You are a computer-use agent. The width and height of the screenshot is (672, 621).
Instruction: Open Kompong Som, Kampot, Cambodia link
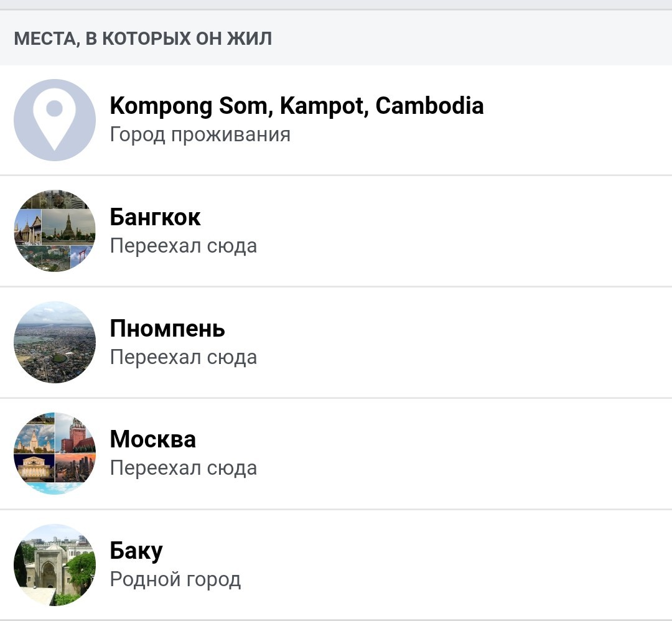[x=297, y=106]
